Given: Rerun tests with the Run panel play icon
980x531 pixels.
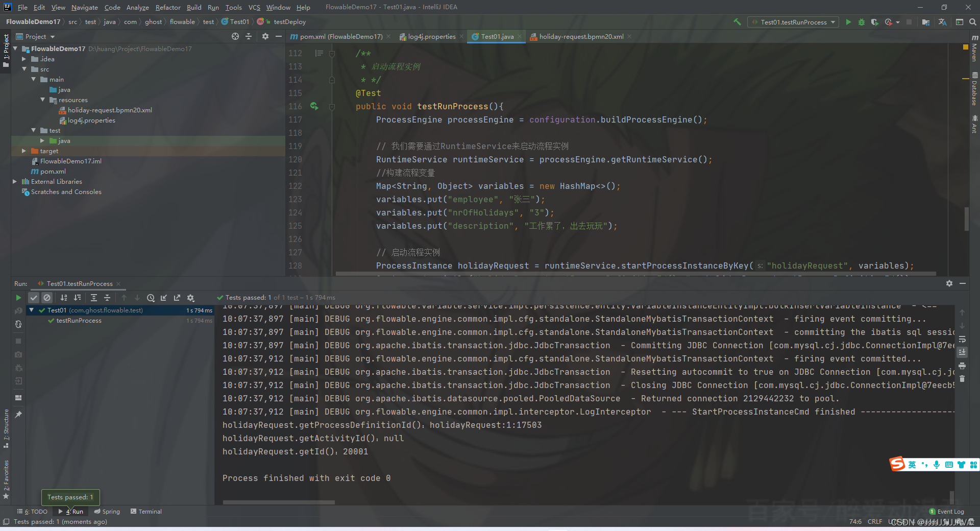Looking at the screenshot, I should (18, 298).
